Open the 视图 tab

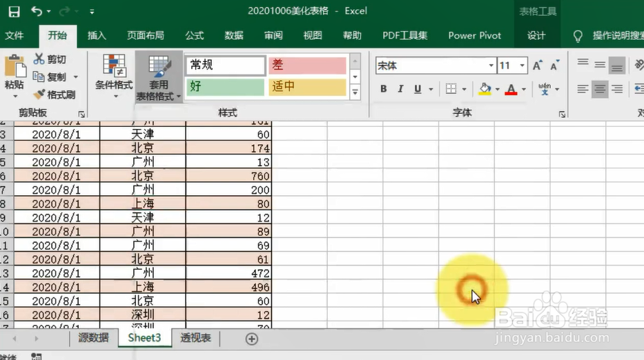click(313, 36)
